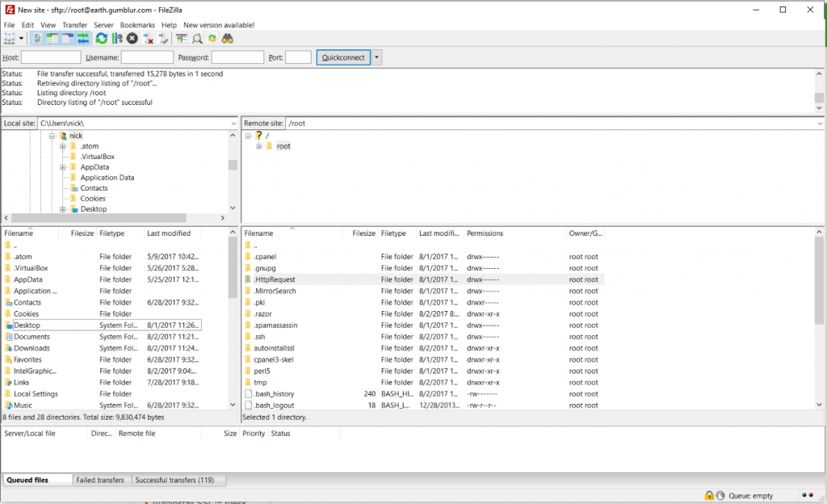The width and height of the screenshot is (827, 504).
Task: Toggle processing of the transfer queue
Action: [117, 39]
